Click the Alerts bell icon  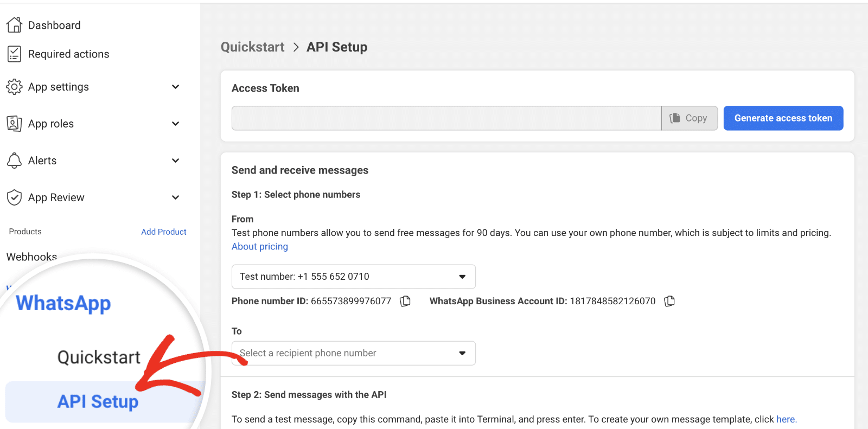pos(14,161)
